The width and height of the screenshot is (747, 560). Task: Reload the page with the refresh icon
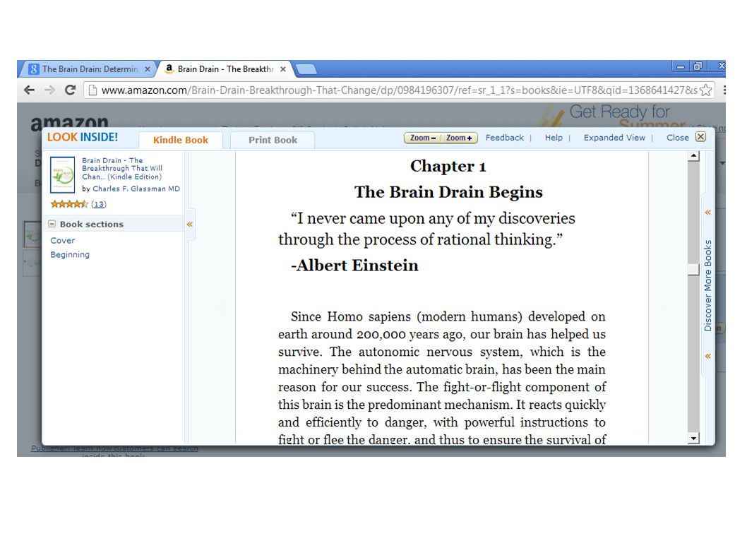tap(70, 90)
